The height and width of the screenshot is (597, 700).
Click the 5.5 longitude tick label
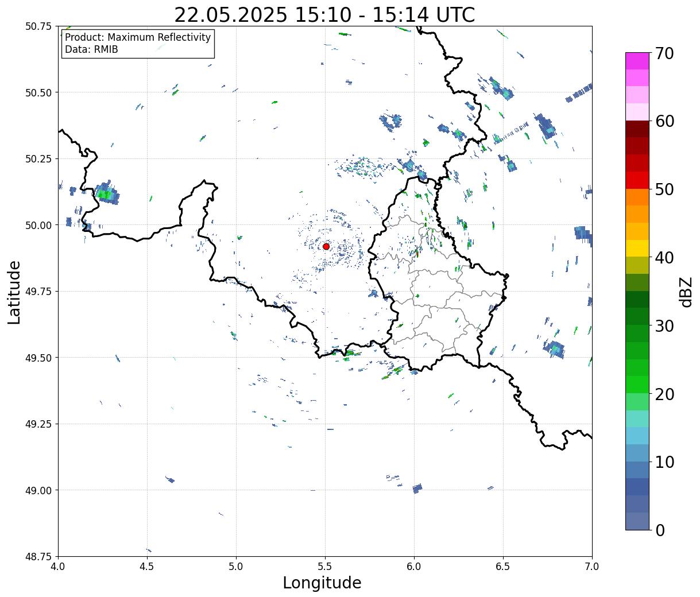click(325, 567)
